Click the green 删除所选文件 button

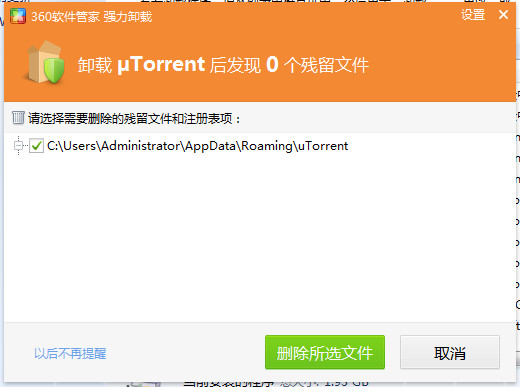(325, 352)
